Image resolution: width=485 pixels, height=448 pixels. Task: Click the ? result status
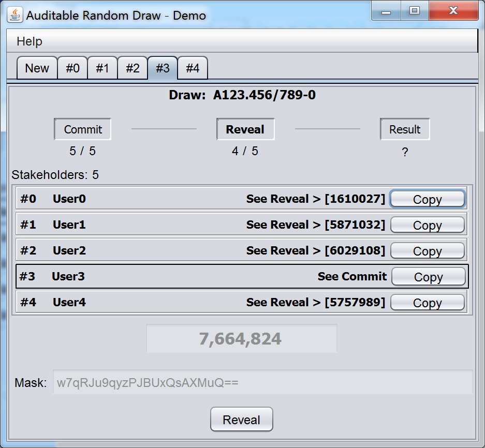(405, 152)
